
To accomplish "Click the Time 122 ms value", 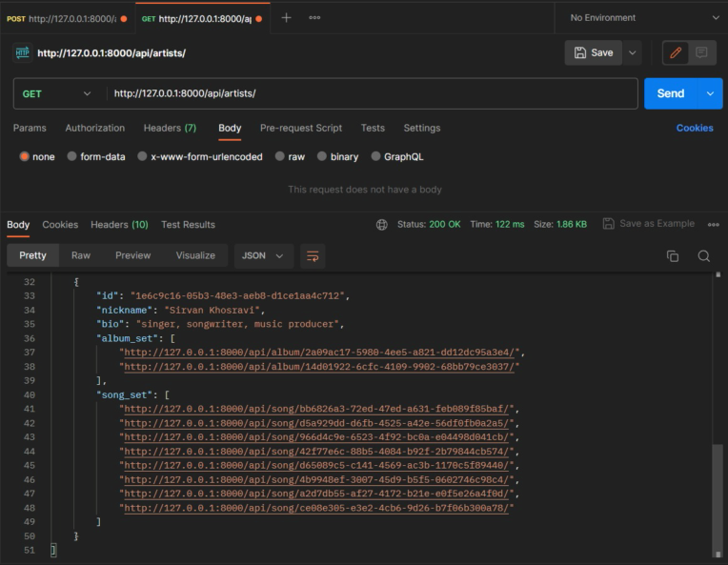I will click(510, 225).
